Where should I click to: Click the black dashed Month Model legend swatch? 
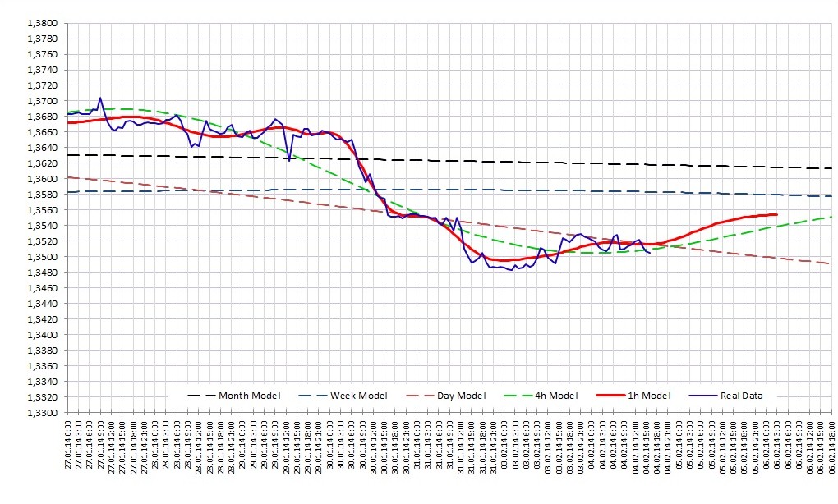point(201,396)
